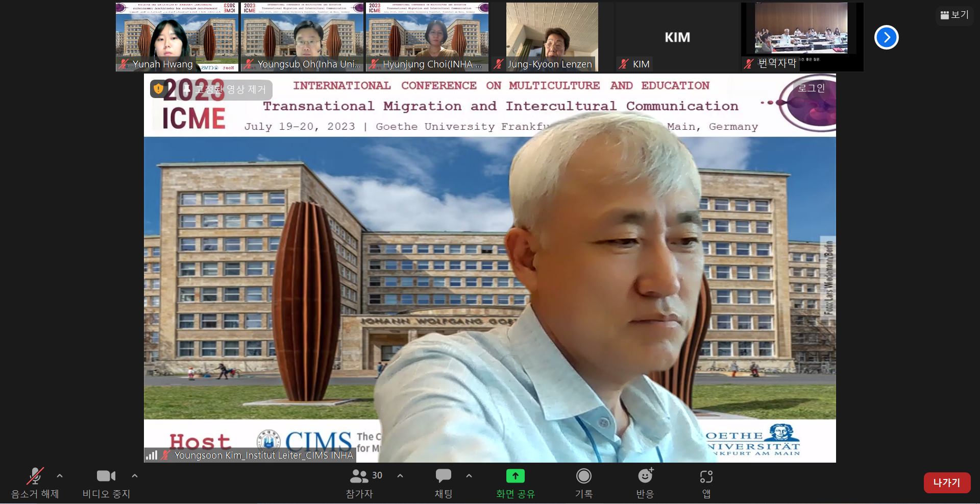
Task: Click muted mic icon on Hyunjung Choi
Action: click(x=374, y=64)
